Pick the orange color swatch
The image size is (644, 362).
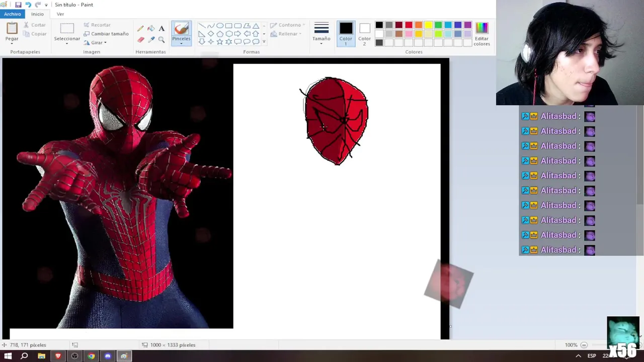click(419, 25)
